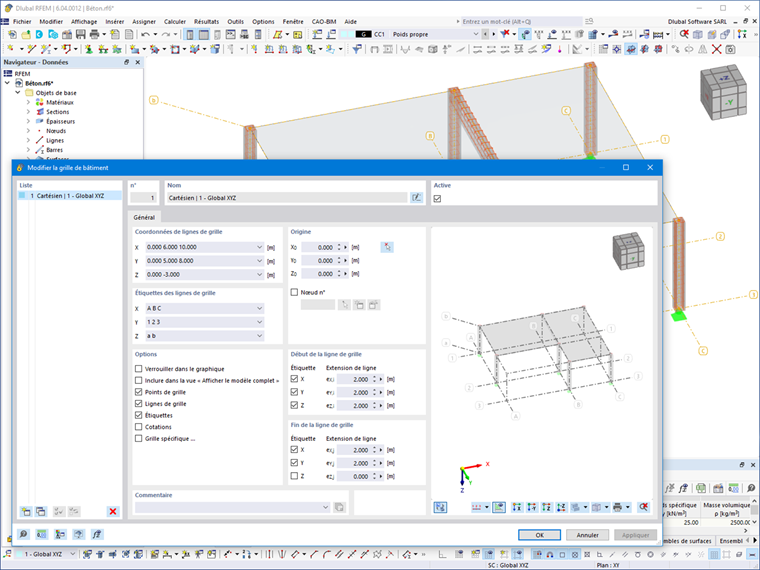Click the red X delete icon in second toolbar
This screenshot has height=570, width=760.
[x=716, y=49]
